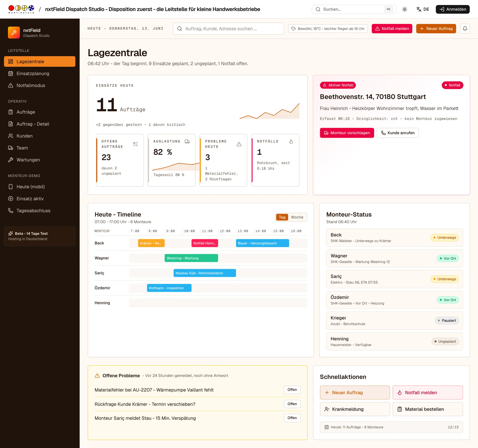478x448 pixels.
Task: Click the flame icon in Notfälle card
Action: tap(291, 141)
